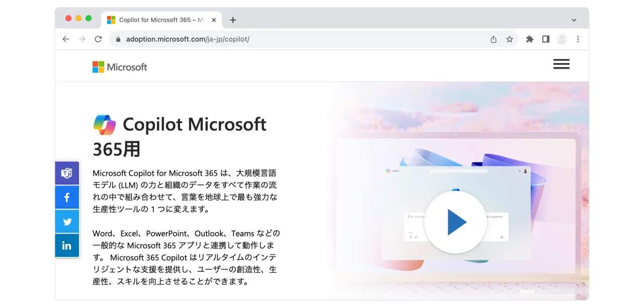Play the Copilot video

coord(455,222)
